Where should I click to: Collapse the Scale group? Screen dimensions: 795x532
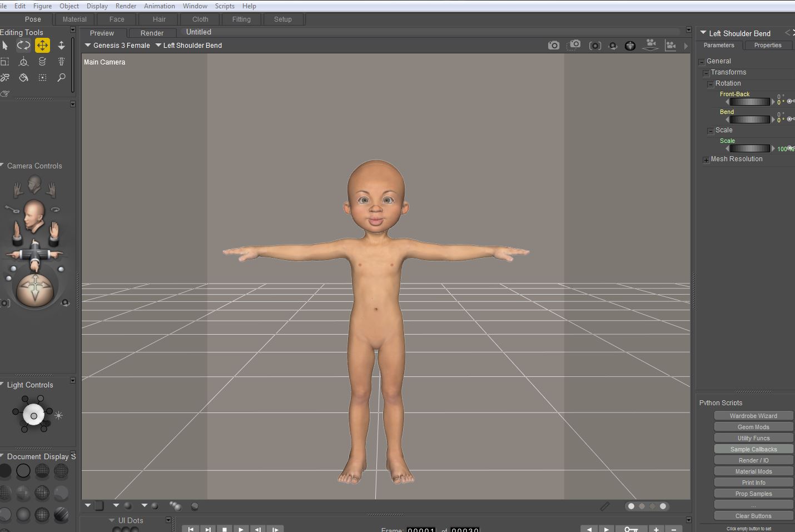(x=710, y=131)
